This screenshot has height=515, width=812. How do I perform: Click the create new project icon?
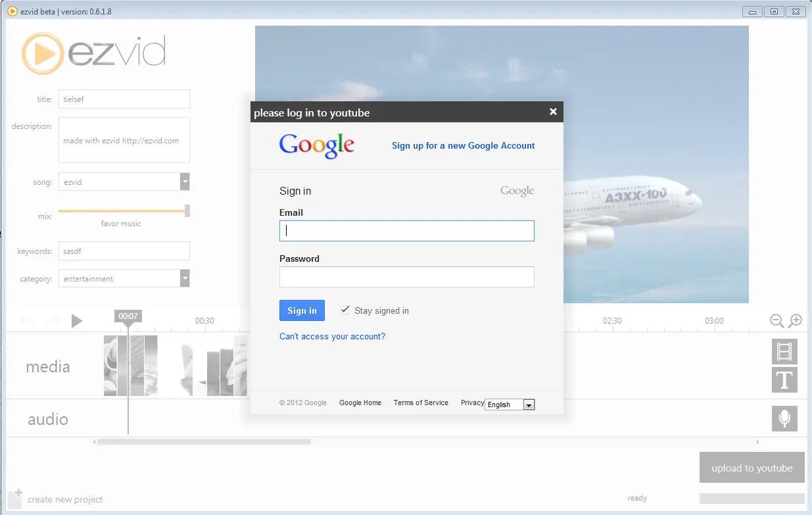pyautogui.click(x=16, y=498)
